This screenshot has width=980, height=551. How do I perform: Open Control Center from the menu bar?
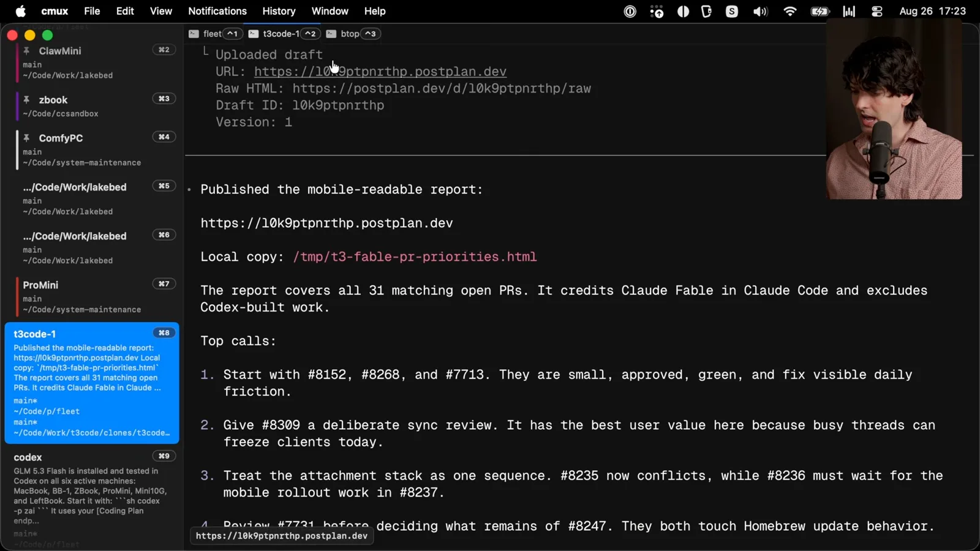click(877, 11)
